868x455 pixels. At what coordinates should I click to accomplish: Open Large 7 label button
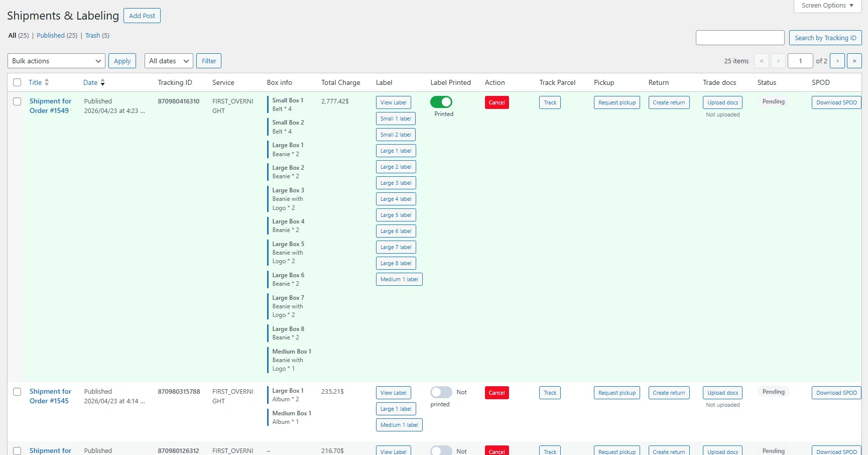click(x=396, y=247)
